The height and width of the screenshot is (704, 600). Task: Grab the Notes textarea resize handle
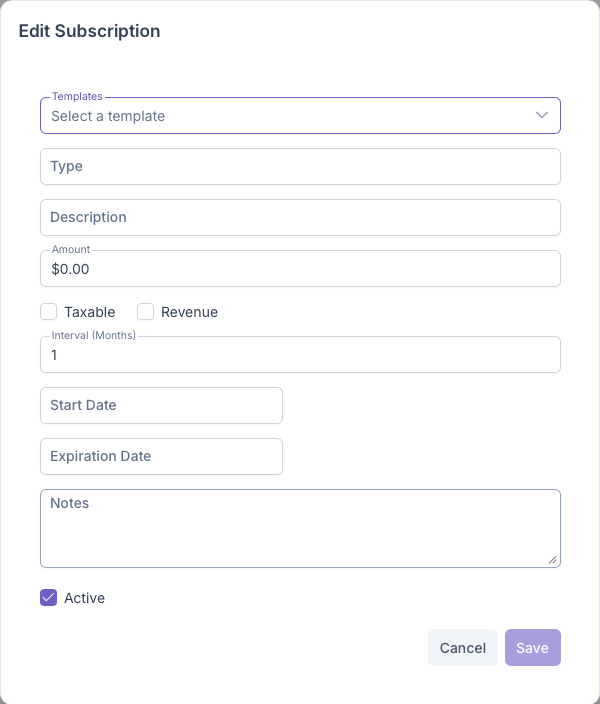pyautogui.click(x=553, y=560)
